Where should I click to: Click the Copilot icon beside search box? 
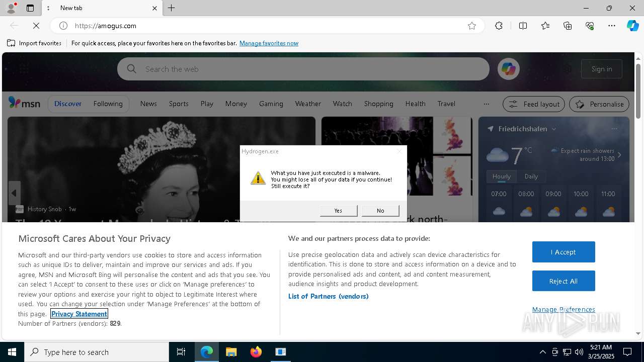(509, 69)
